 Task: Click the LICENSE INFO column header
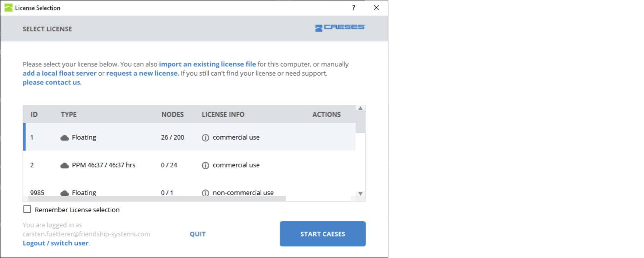(x=223, y=115)
